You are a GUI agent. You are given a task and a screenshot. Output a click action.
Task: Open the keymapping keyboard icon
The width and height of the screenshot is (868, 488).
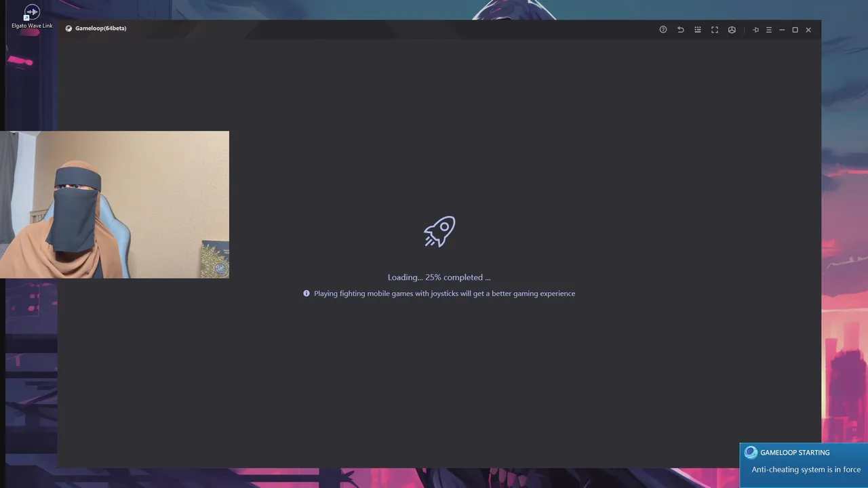point(697,30)
